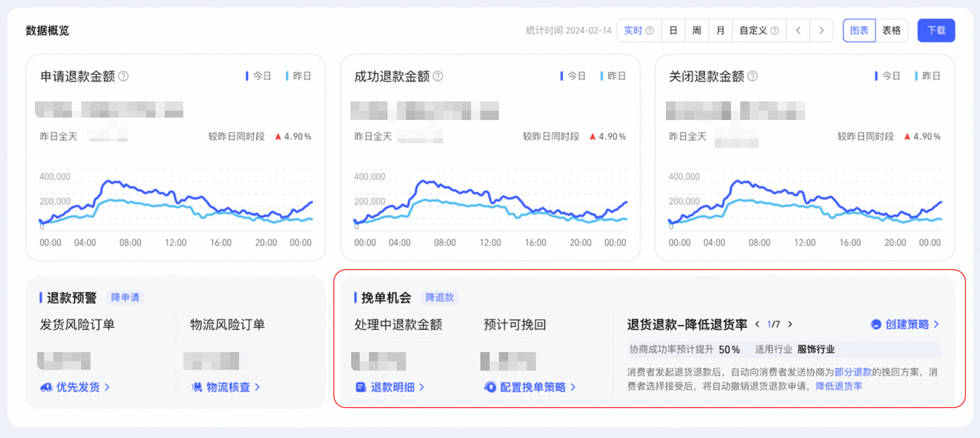
Task: Open help icon for 关闭退款金额
Action: click(x=752, y=76)
